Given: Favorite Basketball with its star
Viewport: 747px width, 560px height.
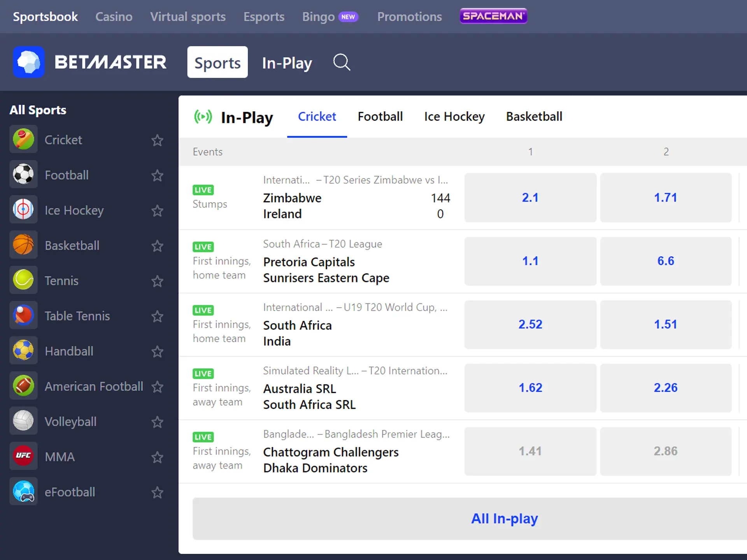Looking at the screenshot, I should (157, 246).
